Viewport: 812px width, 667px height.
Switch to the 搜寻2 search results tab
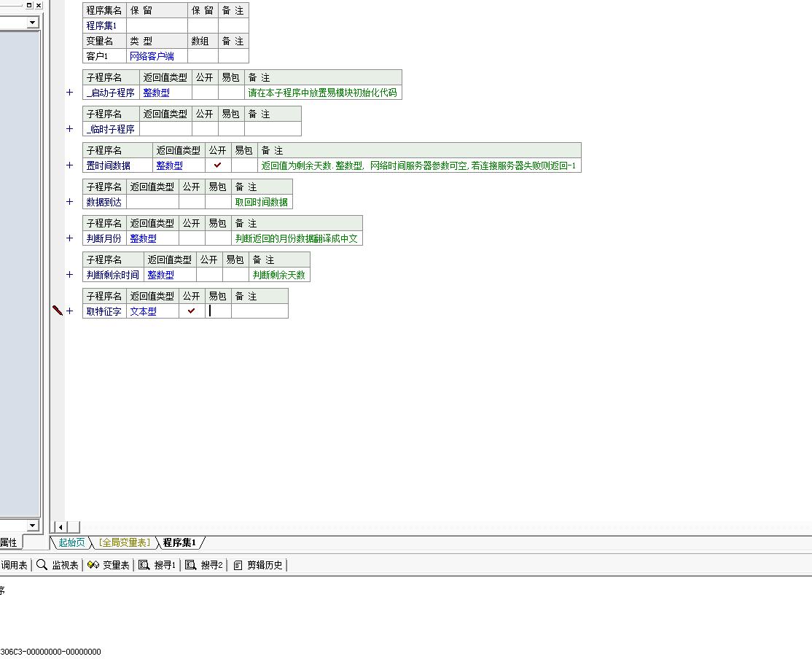(205, 565)
